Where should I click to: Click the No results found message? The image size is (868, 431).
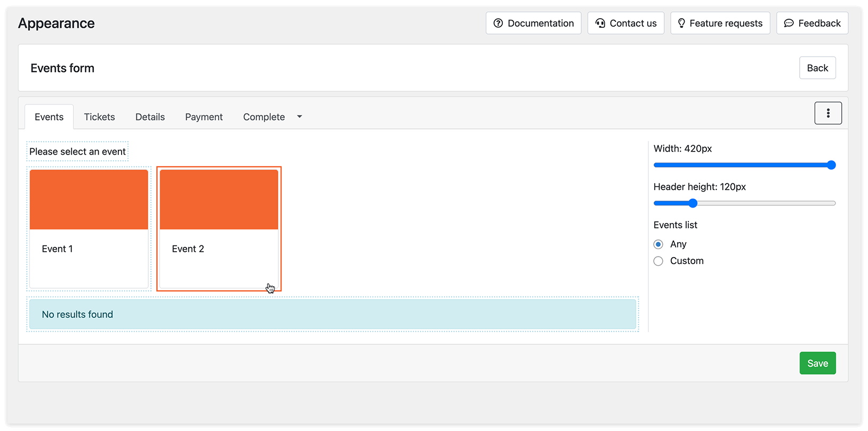[333, 314]
